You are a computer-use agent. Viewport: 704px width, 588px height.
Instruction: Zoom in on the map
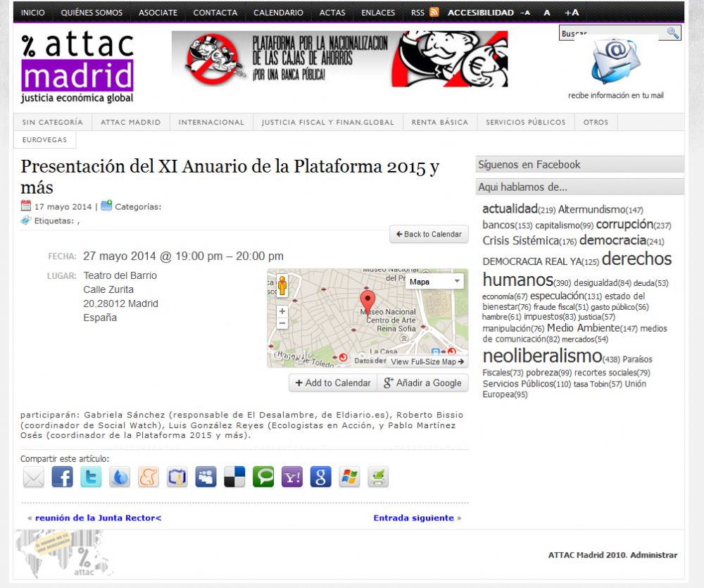[282, 311]
